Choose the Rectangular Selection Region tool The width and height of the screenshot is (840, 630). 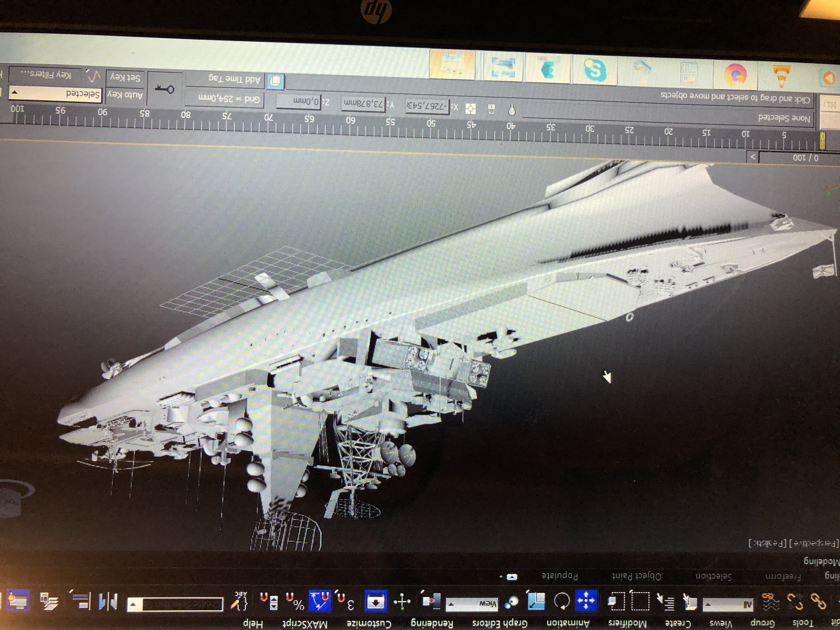[x=640, y=602]
